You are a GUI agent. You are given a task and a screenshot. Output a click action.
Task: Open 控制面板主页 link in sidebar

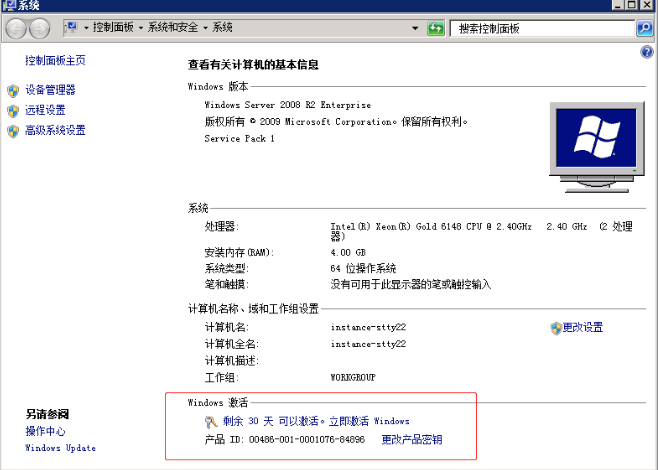coord(55,61)
